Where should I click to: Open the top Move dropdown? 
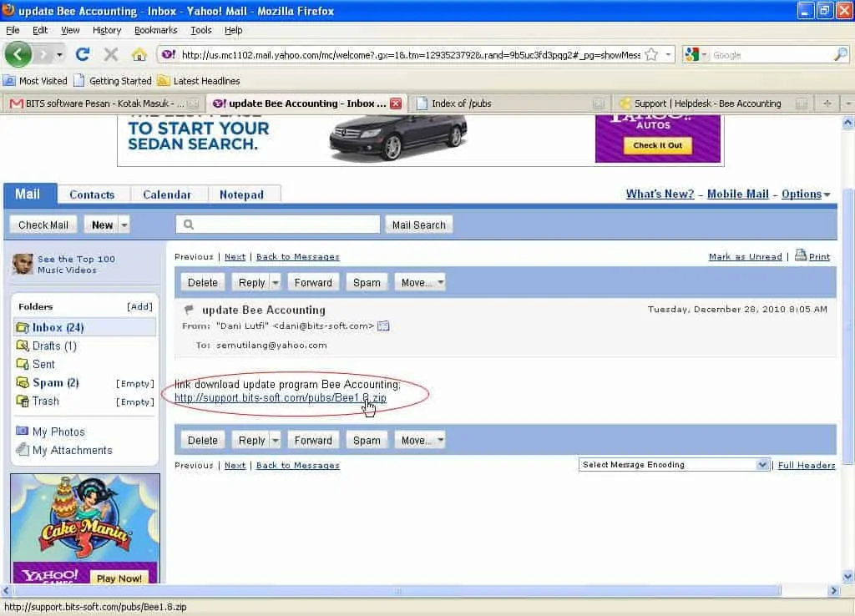420,282
